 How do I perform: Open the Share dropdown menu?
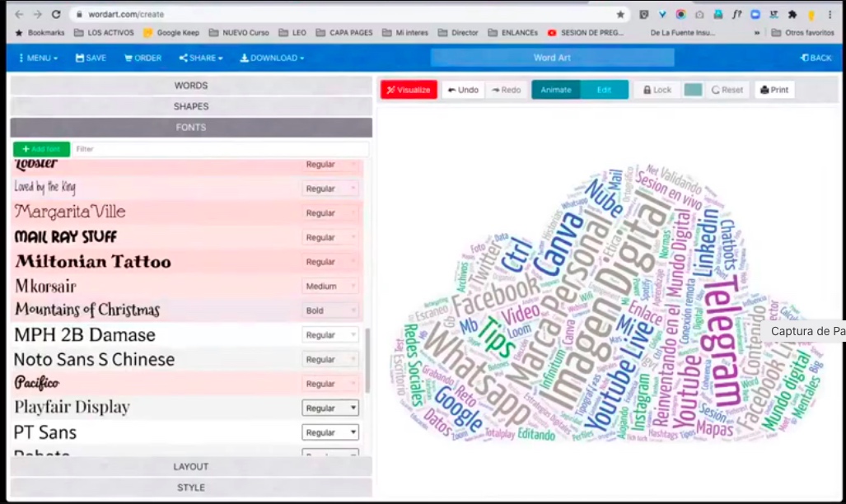coord(201,58)
